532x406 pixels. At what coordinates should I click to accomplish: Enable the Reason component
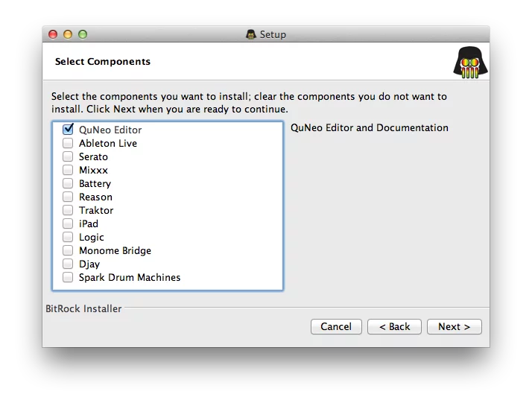click(x=68, y=197)
